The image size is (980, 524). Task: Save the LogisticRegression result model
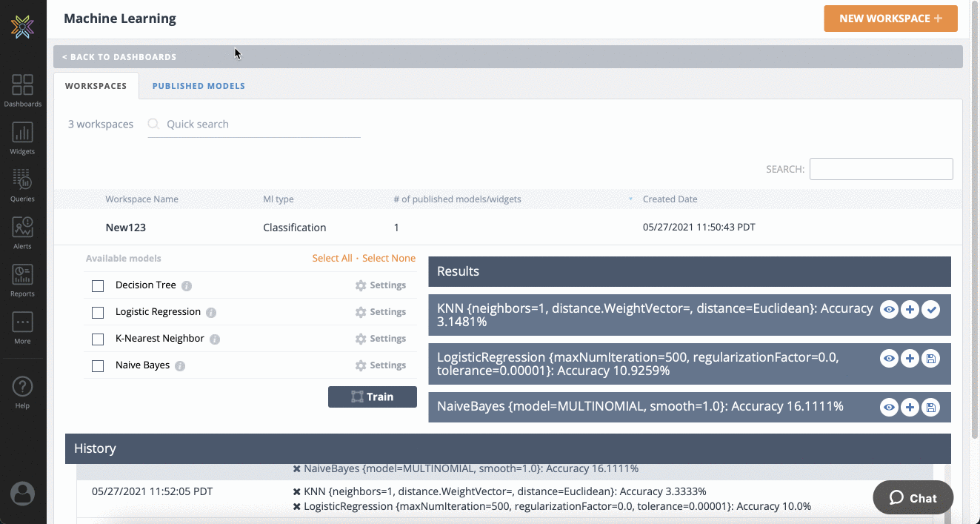coord(931,359)
